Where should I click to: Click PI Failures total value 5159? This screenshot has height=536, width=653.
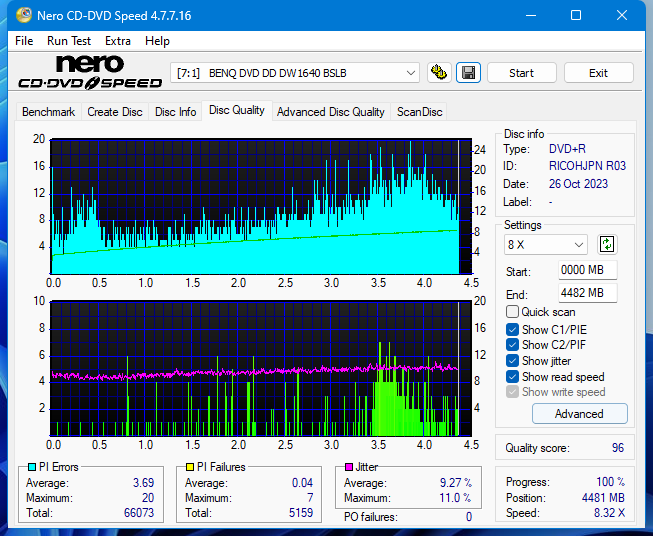pos(301,513)
